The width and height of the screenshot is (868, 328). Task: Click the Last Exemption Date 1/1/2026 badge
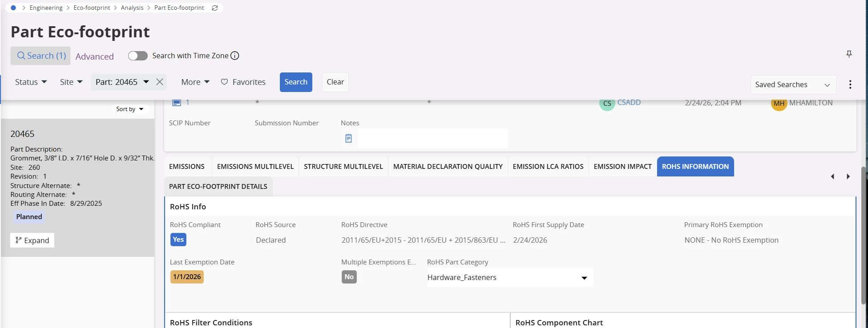187,277
